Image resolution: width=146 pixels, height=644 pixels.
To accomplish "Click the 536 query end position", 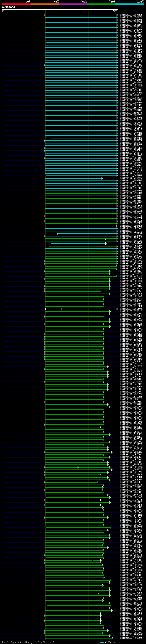I will click(x=115, y=11).
